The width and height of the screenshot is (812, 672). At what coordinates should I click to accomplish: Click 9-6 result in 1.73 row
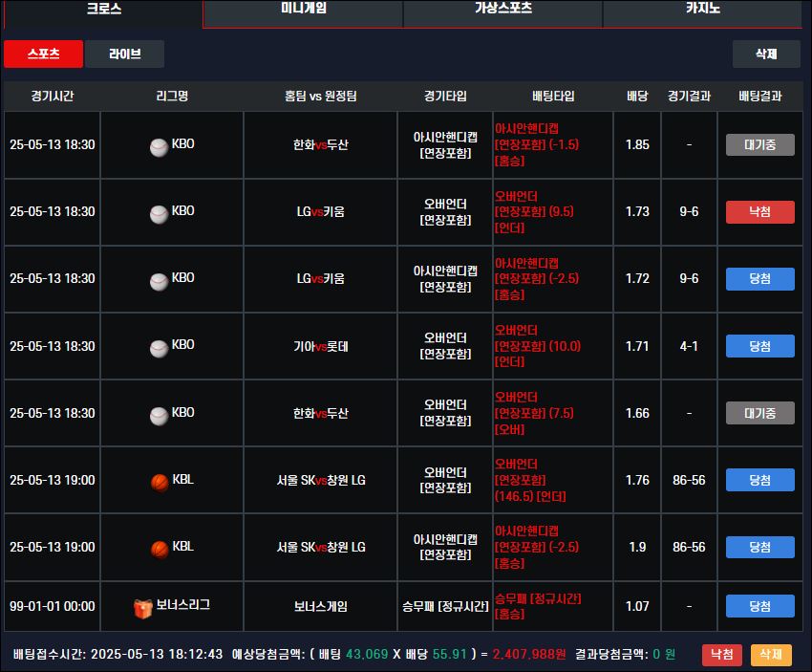(x=689, y=211)
